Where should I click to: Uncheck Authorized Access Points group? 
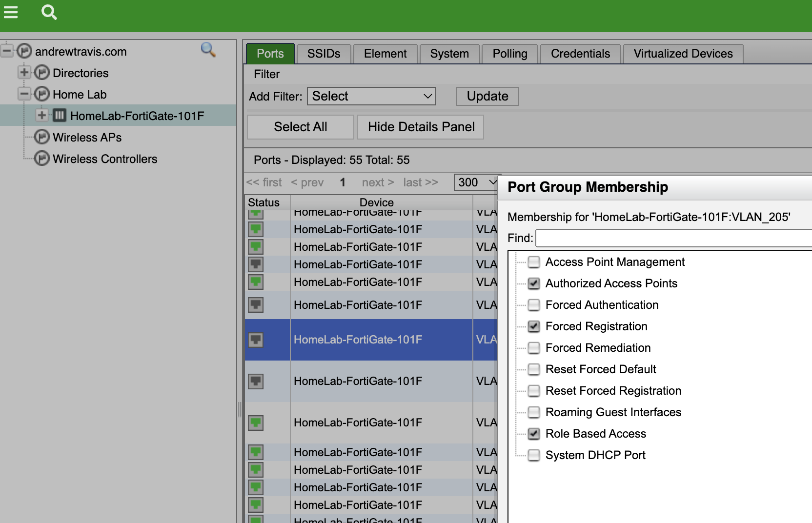534,283
